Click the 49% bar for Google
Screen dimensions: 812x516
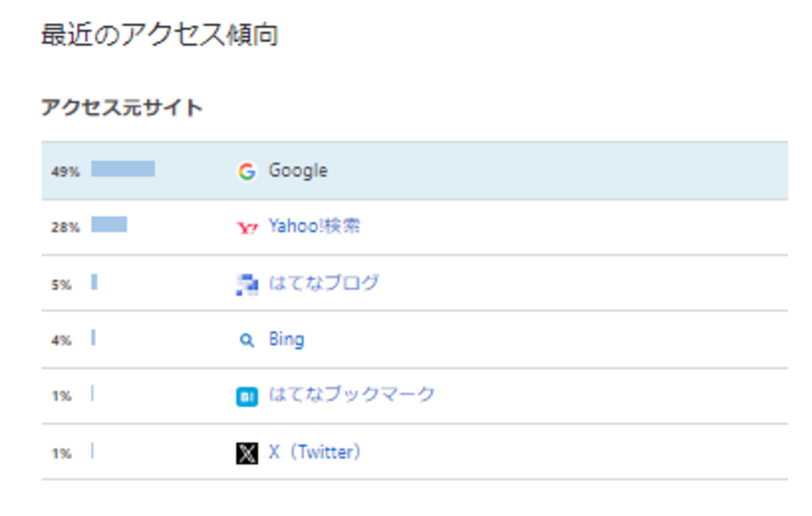[x=123, y=169]
